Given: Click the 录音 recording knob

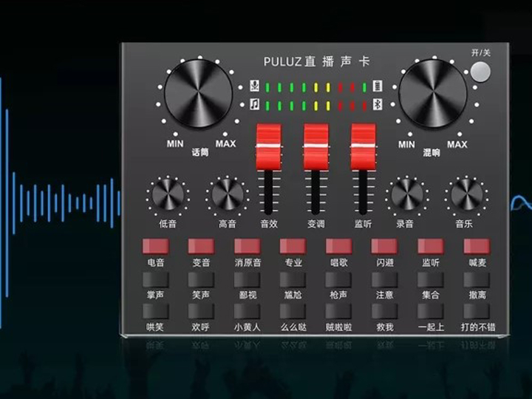Looking at the screenshot, I should tap(407, 195).
